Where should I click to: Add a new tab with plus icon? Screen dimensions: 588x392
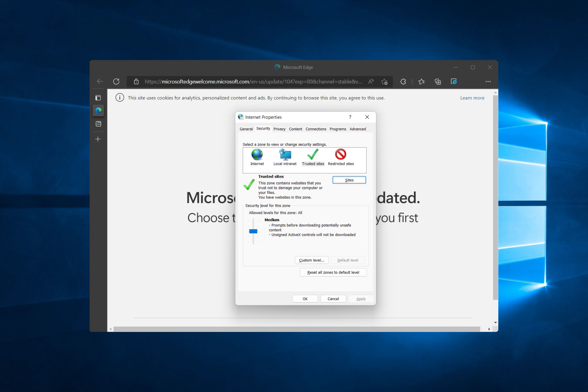pos(98,139)
